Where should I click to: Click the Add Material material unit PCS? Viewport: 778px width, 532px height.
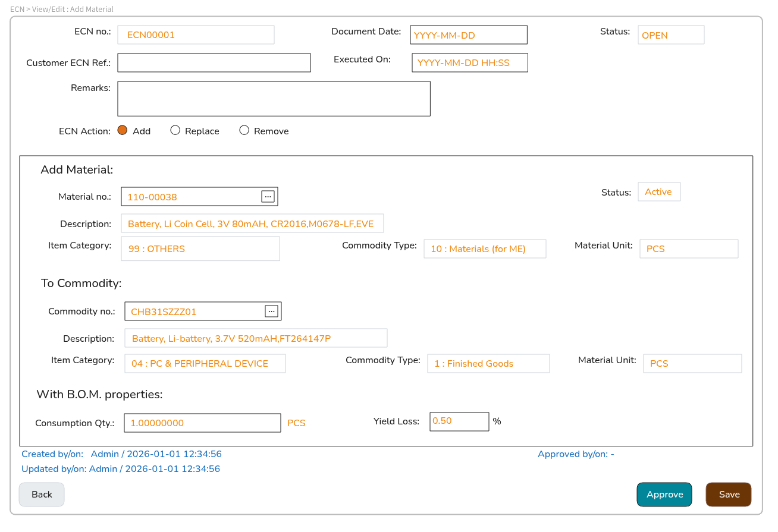click(x=689, y=248)
